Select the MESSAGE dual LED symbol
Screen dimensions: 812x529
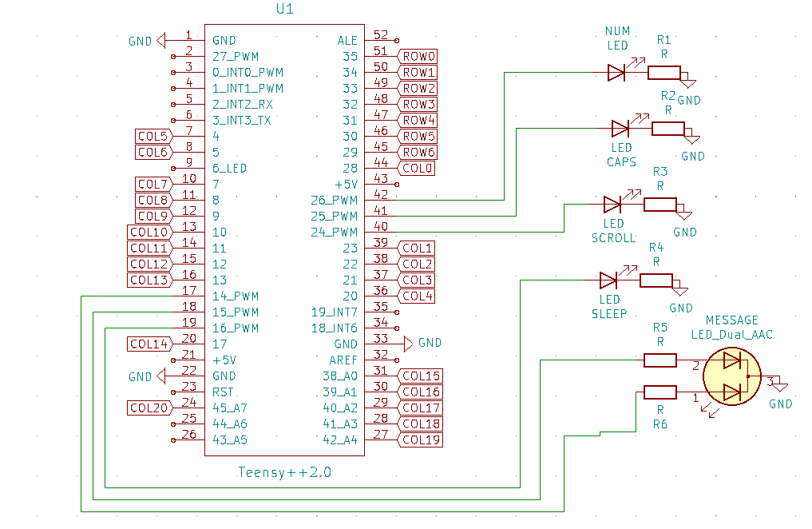[x=731, y=376]
